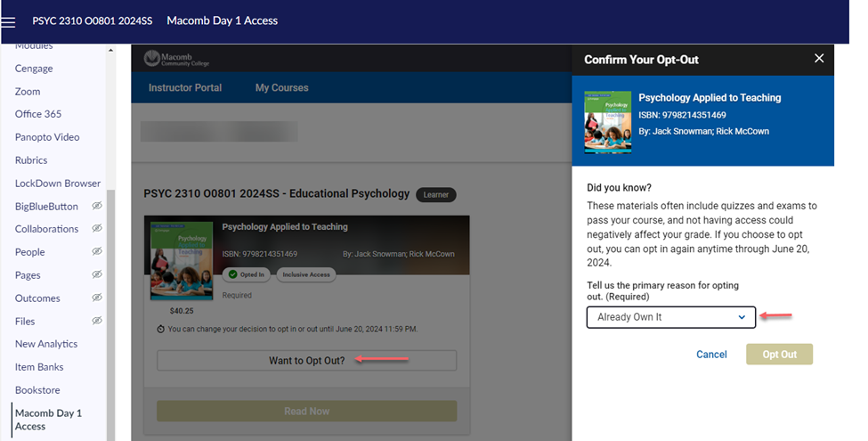
Task: Open LockDown Browser link
Action: click(58, 183)
